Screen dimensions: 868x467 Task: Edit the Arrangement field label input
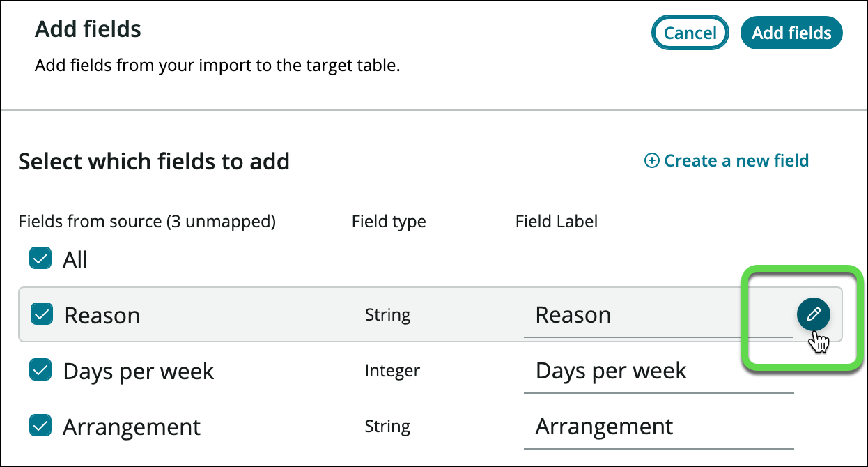click(658, 427)
